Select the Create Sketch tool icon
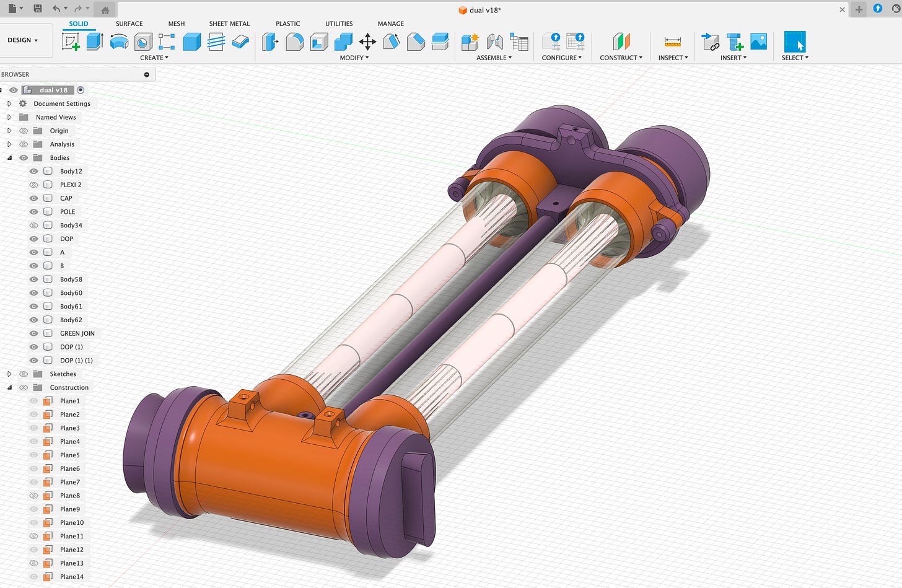The width and height of the screenshot is (902, 588). point(71,42)
